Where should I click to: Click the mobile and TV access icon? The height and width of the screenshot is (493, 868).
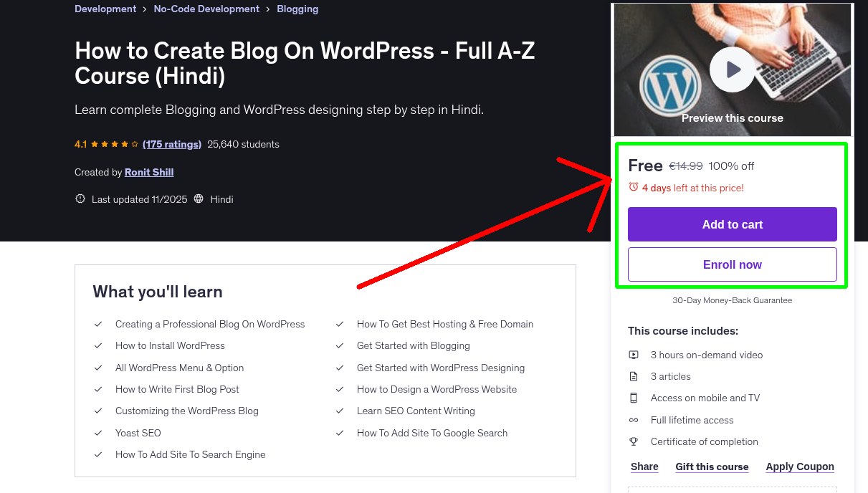(x=634, y=398)
